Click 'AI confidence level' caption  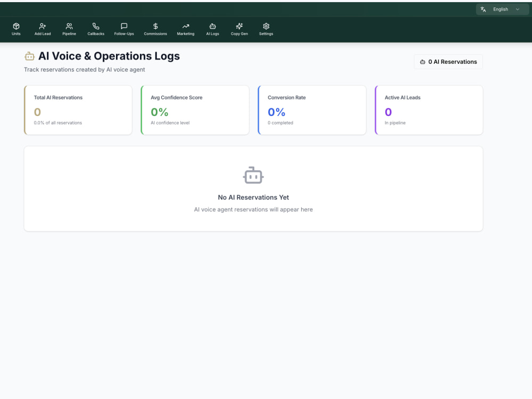coord(170,123)
